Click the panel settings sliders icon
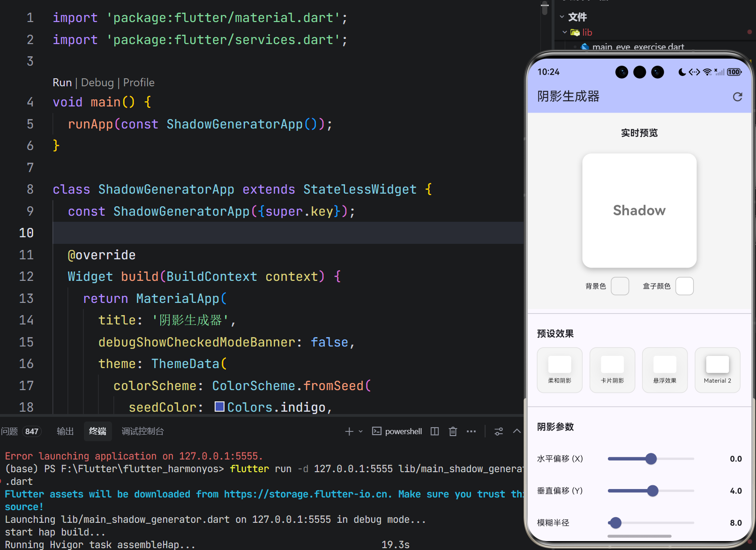 pyautogui.click(x=499, y=431)
